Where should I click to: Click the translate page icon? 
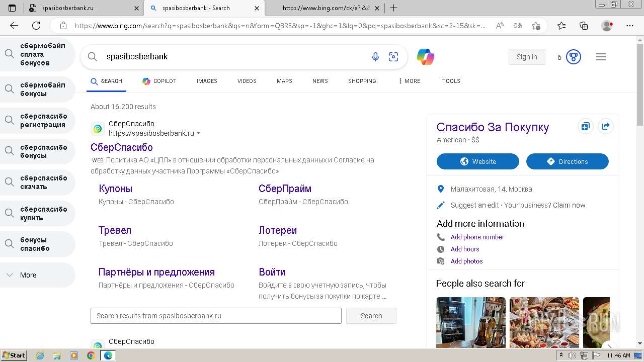517,26
